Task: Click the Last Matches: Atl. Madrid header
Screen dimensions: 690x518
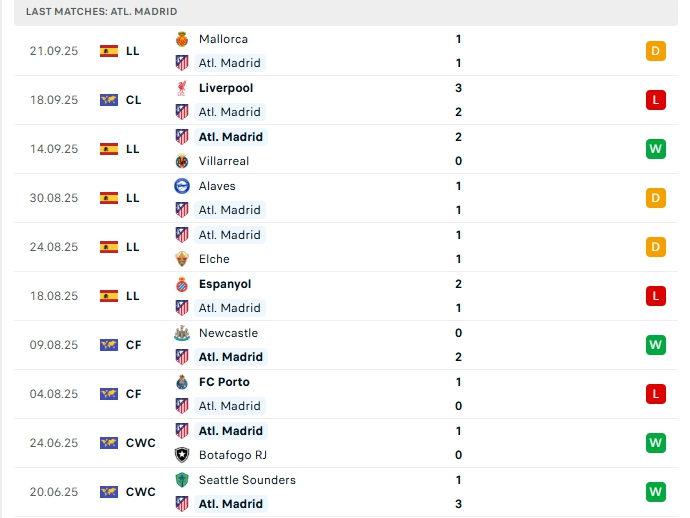Action: pyautogui.click(x=102, y=11)
